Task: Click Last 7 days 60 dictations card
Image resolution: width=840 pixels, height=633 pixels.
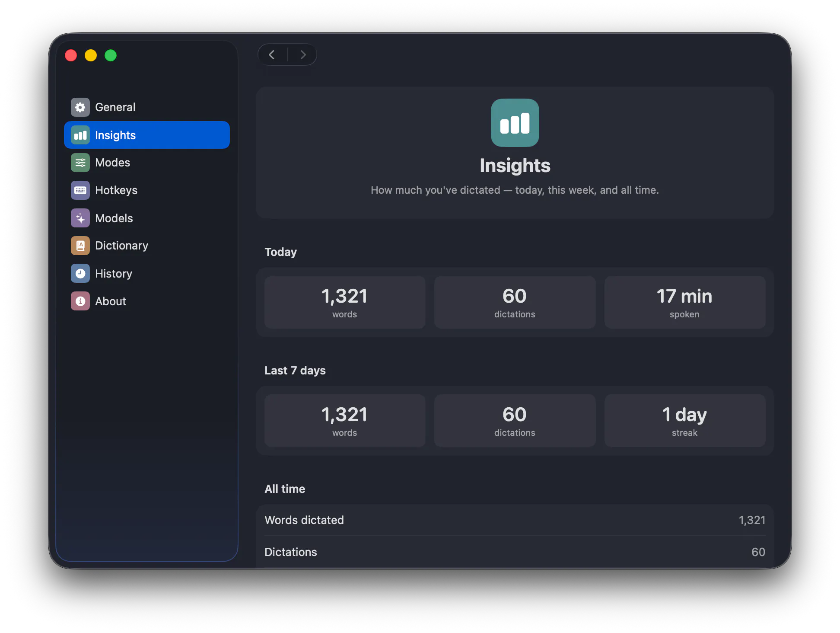Action: [515, 421]
